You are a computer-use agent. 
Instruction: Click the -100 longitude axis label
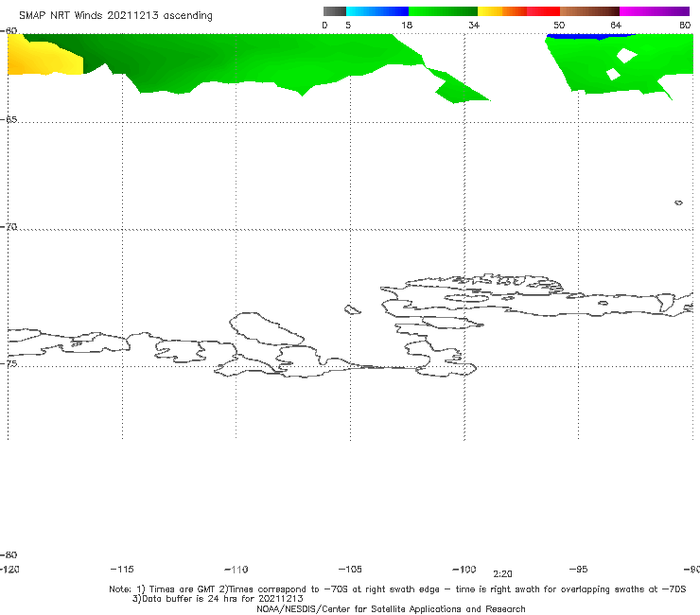click(464, 570)
